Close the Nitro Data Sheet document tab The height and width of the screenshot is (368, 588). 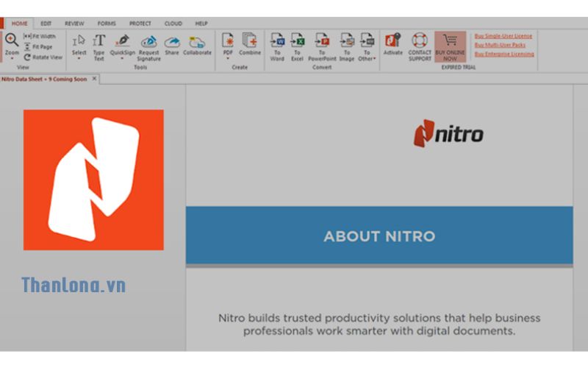(94, 79)
